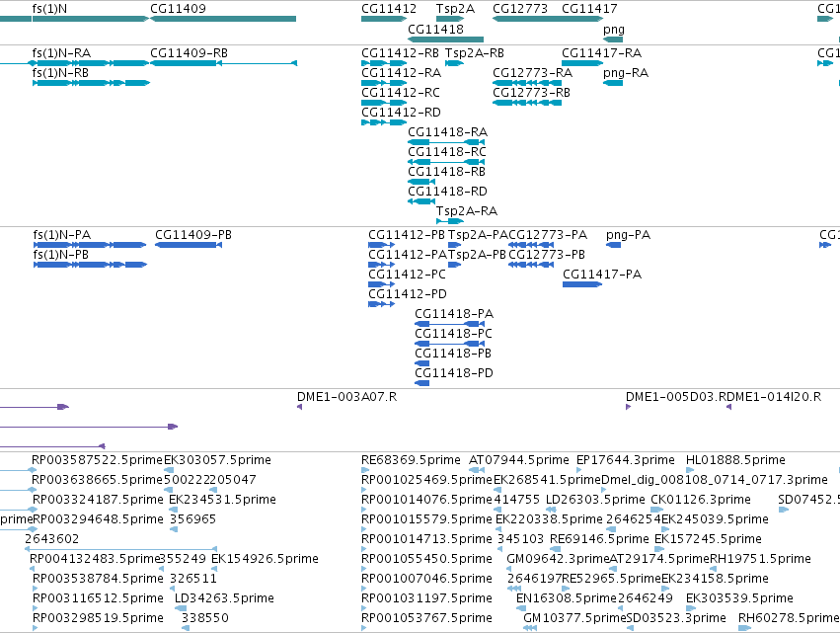840x633 pixels.
Task: Select protein CG12773-PB
Action: (x=547, y=255)
